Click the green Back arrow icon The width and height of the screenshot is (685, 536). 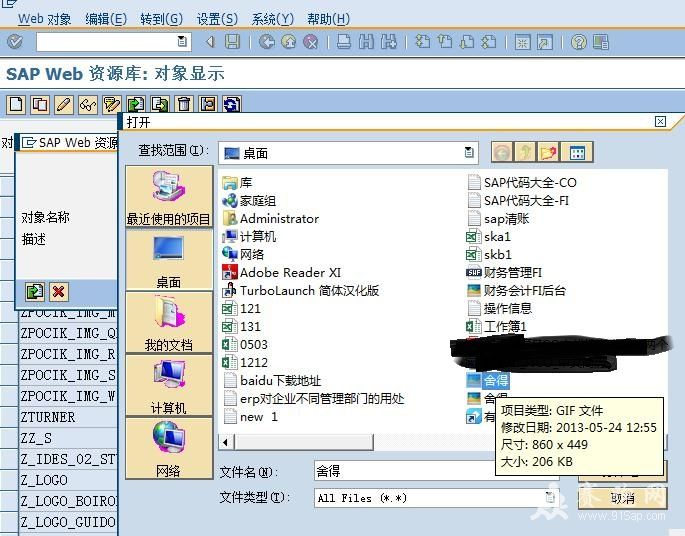click(x=266, y=42)
